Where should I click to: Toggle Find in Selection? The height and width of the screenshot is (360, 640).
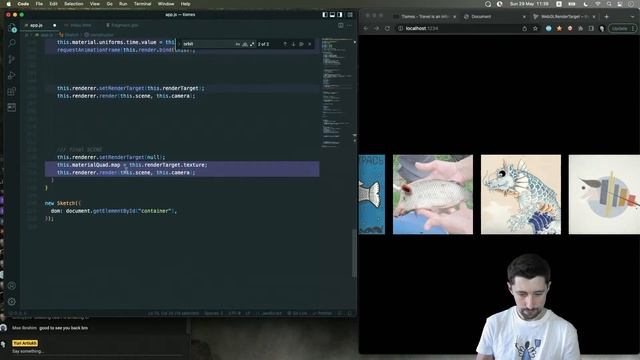coord(301,44)
